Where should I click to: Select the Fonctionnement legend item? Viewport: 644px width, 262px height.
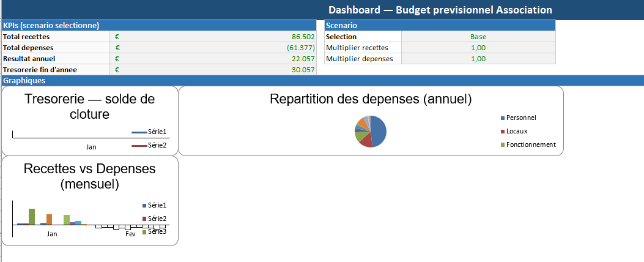(530, 144)
